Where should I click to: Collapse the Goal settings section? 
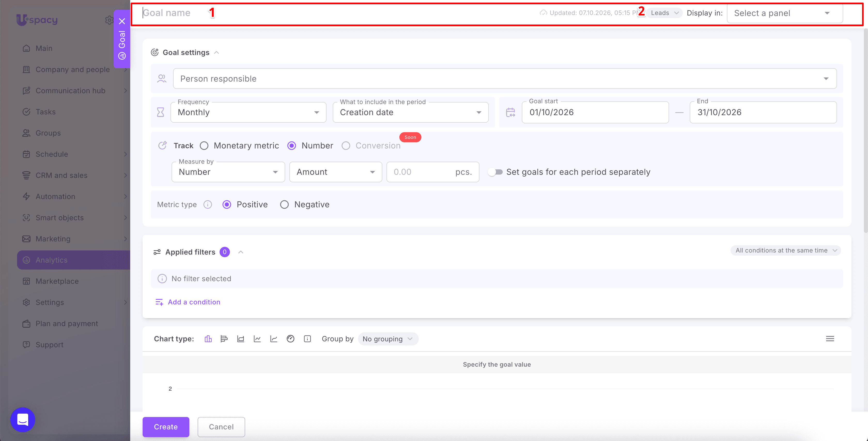pyautogui.click(x=217, y=53)
